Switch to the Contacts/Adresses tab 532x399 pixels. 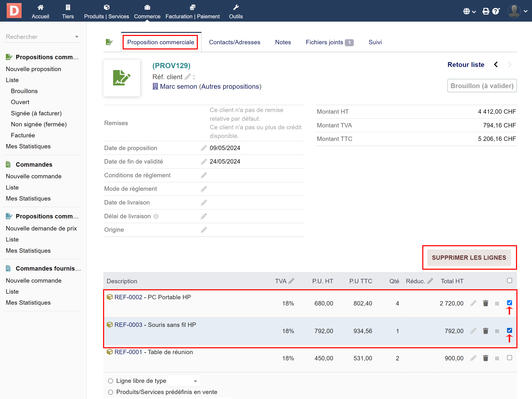[x=234, y=42]
